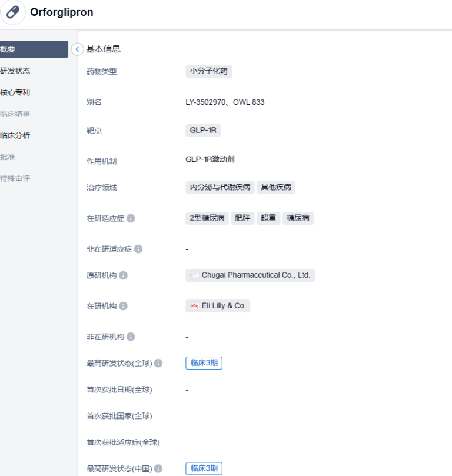
Task: Open the 研发状态 sidebar section
Action: (15, 71)
